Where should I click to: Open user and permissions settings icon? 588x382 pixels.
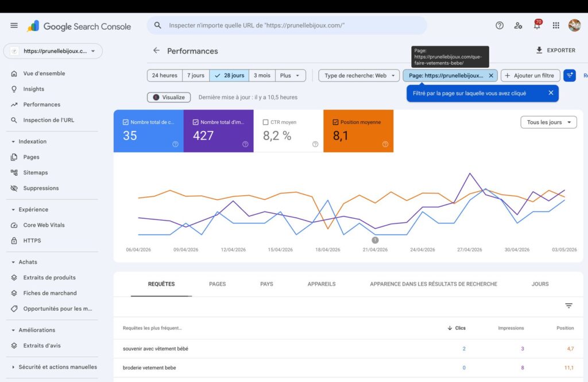pos(519,25)
